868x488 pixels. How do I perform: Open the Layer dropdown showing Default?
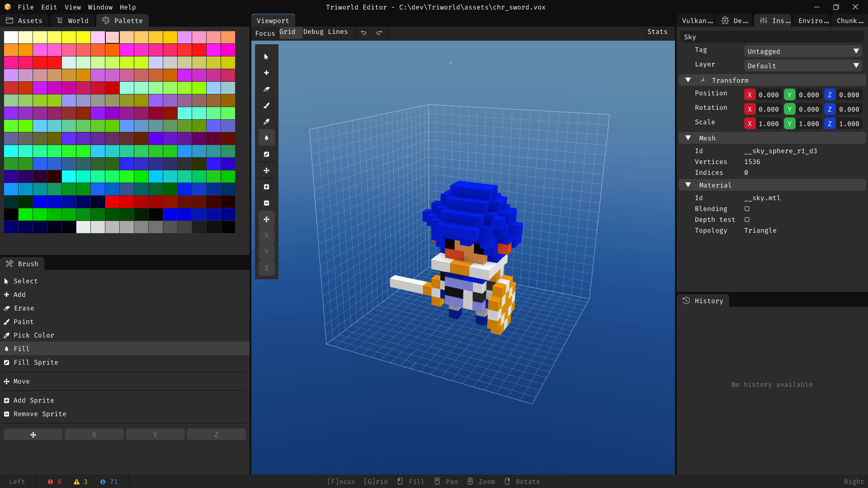click(x=802, y=66)
